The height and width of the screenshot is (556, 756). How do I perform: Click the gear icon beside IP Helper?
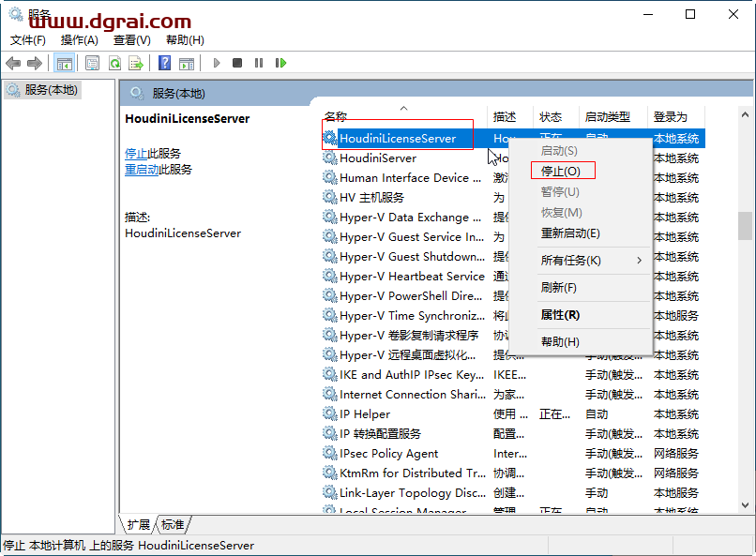330,413
